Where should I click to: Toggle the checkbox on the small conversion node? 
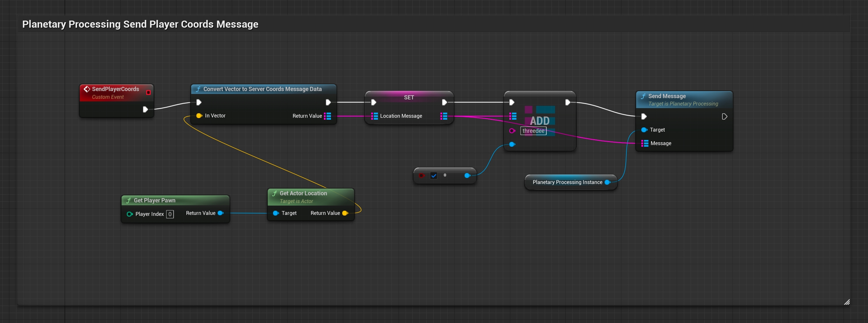click(x=434, y=176)
